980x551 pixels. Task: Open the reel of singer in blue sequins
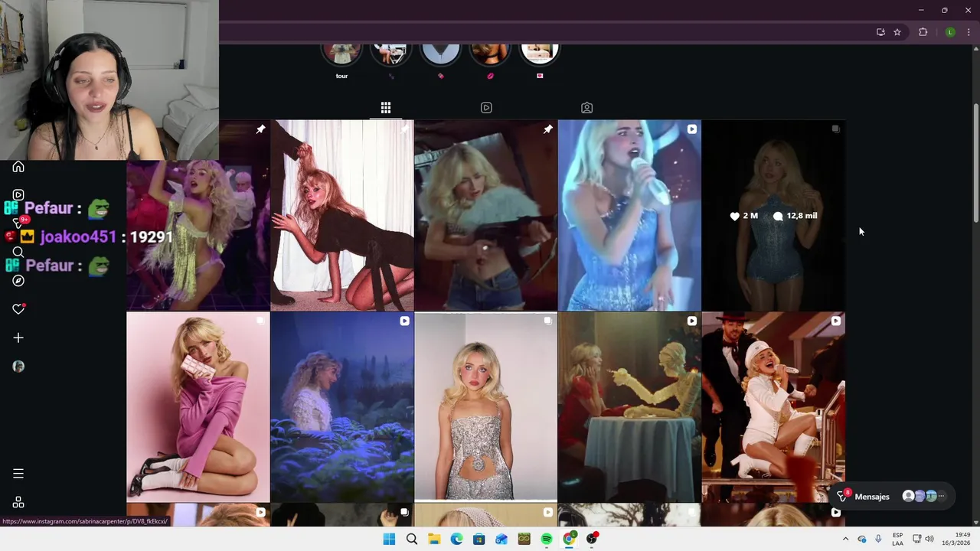(629, 215)
